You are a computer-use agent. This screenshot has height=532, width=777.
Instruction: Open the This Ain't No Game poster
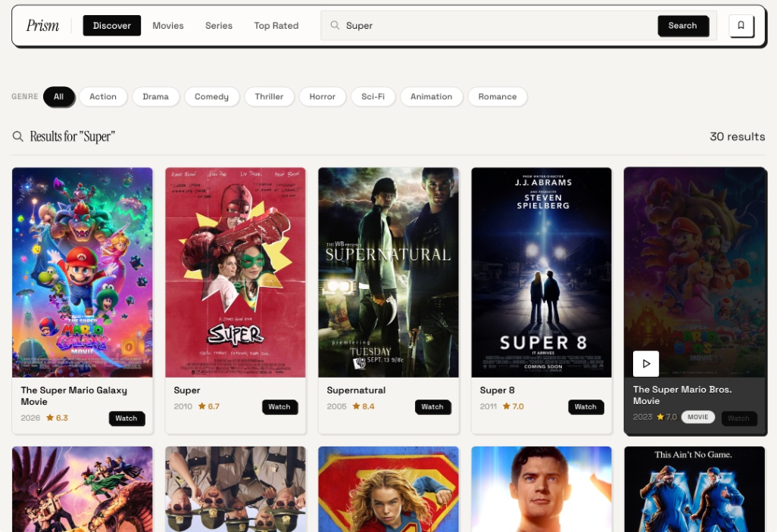point(694,490)
